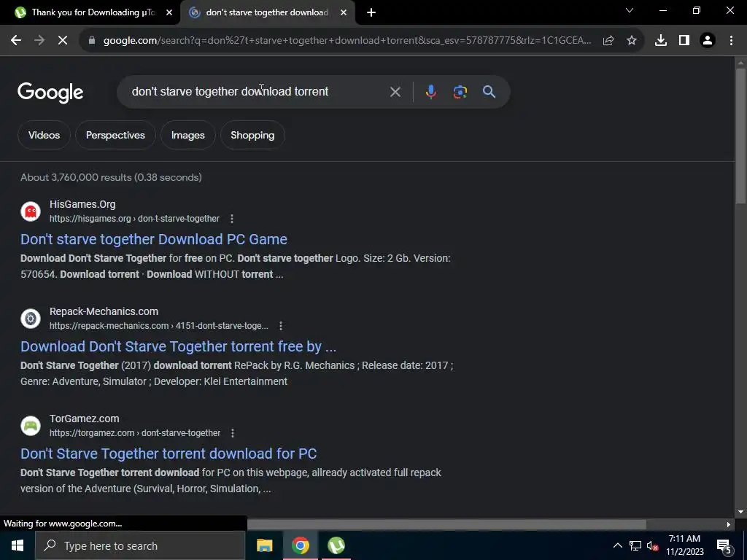747x560 pixels.
Task: Open the tab search chevron
Action: tap(630, 10)
